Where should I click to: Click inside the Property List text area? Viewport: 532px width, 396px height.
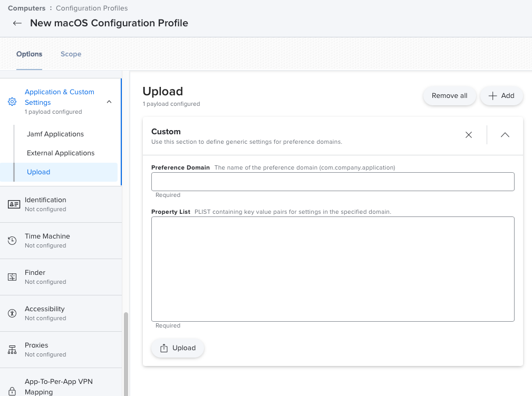tap(332, 269)
